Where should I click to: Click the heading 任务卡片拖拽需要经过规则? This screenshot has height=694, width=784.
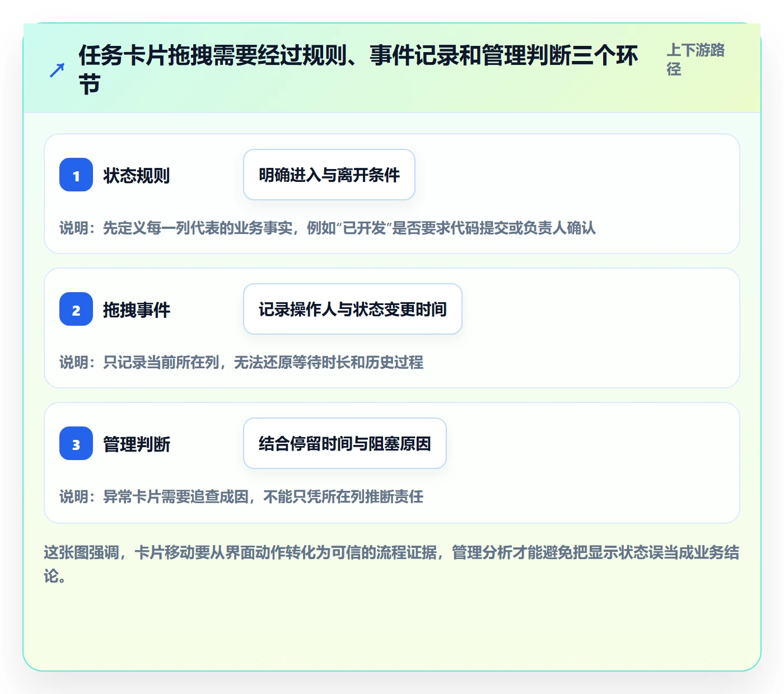pyautogui.click(x=358, y=70)
